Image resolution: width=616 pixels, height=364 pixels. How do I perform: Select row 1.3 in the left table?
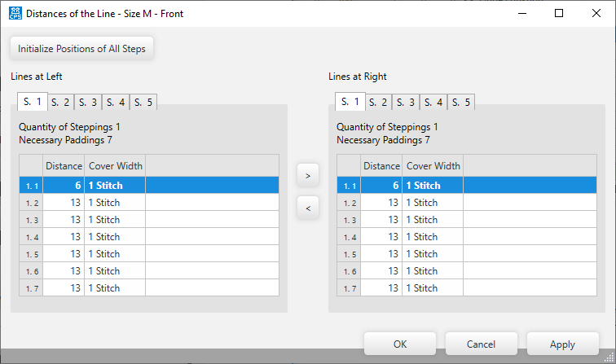point(31,220)
